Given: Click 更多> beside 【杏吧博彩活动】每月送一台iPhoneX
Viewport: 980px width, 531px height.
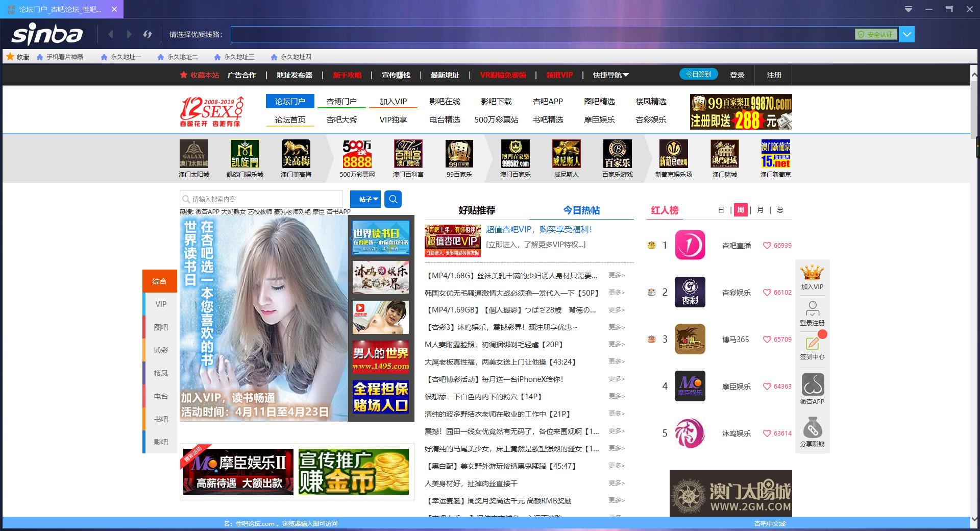Looking at the screenshot, I should coord(617,379).
